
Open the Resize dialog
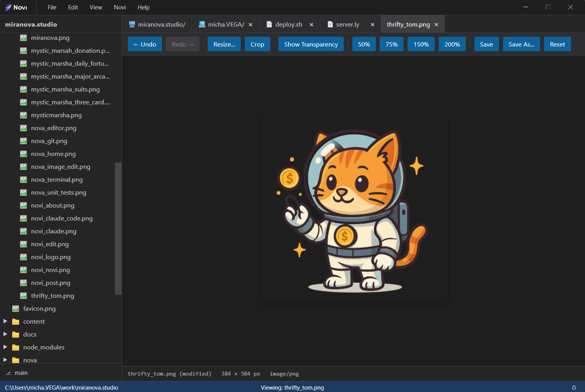224,44
